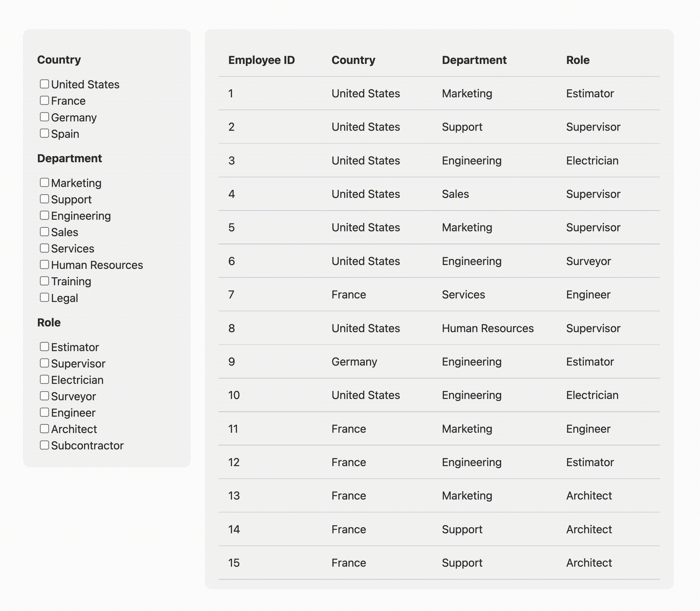
Task: Select the Spain country checkbox
Action: (x=44, y=133)
